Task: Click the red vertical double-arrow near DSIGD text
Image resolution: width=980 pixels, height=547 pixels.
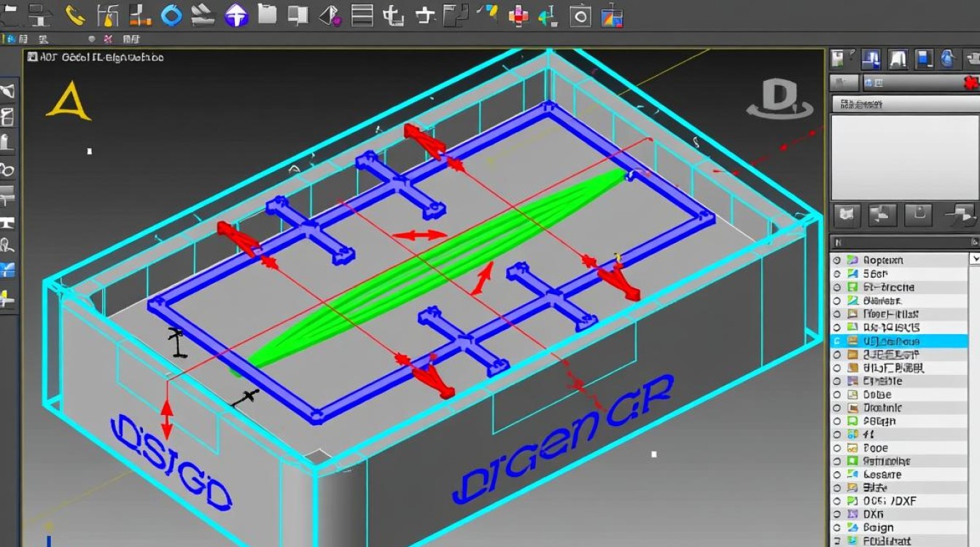Action: pyautogui.click(x=167, y=418)
